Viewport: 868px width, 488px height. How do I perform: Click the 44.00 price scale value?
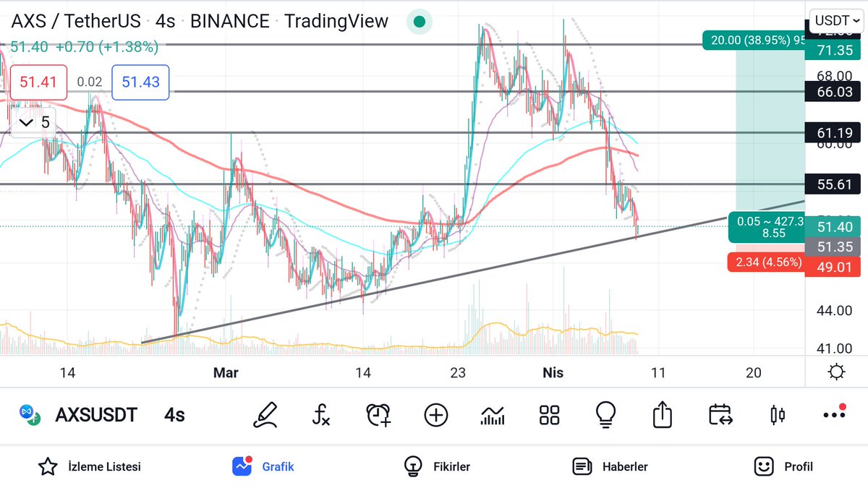pos(834,310)
